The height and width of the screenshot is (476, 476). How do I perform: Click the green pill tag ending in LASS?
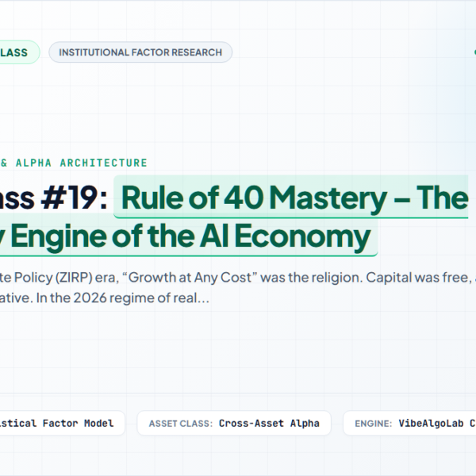(x=19, y=52)
